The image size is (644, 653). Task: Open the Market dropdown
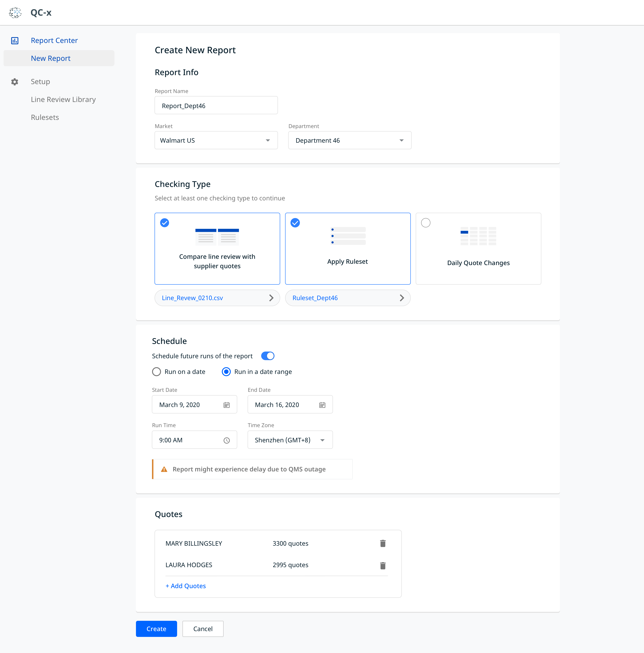coord(216,140)
